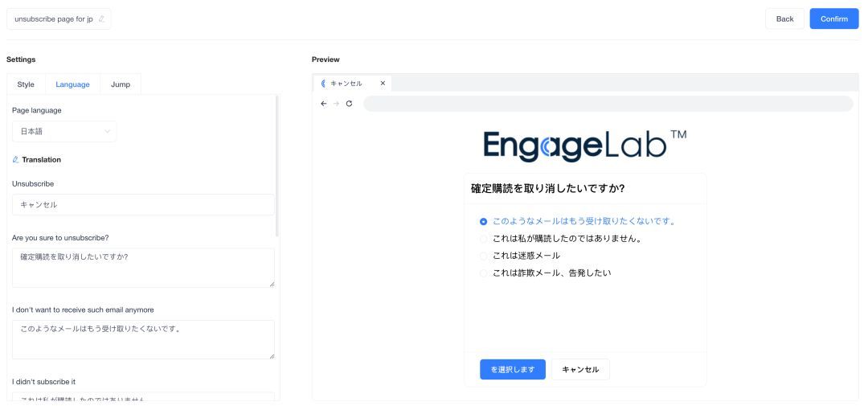Click the 'Preview' heading
Screen dimensions: 868x406
tap(325, 59)
